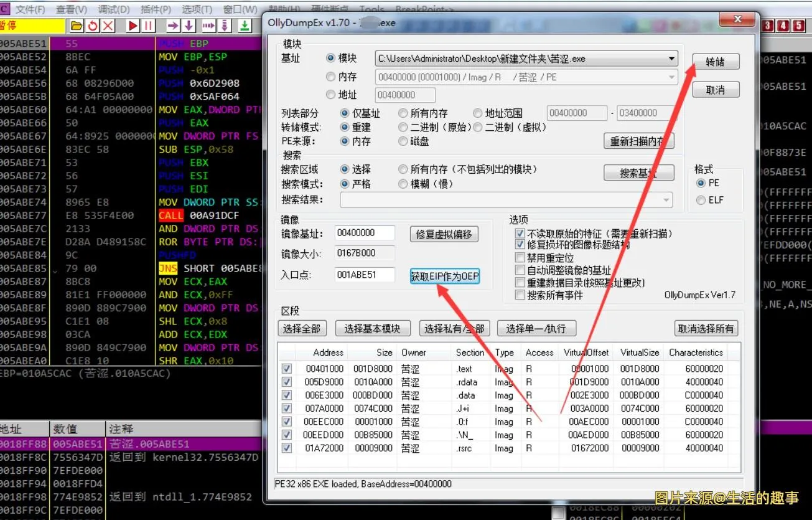Click the Pause execution icon
The image size is (812, 520).
click(x=149, y=26)
